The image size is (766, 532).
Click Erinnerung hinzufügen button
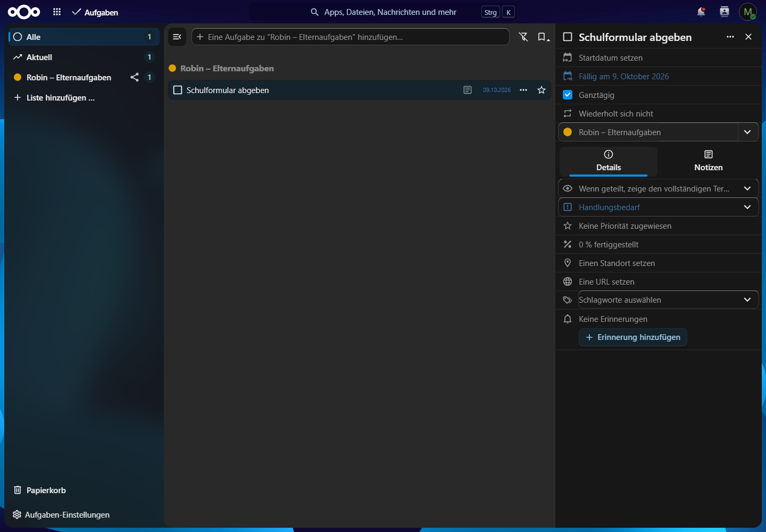[x=633, y=337]
